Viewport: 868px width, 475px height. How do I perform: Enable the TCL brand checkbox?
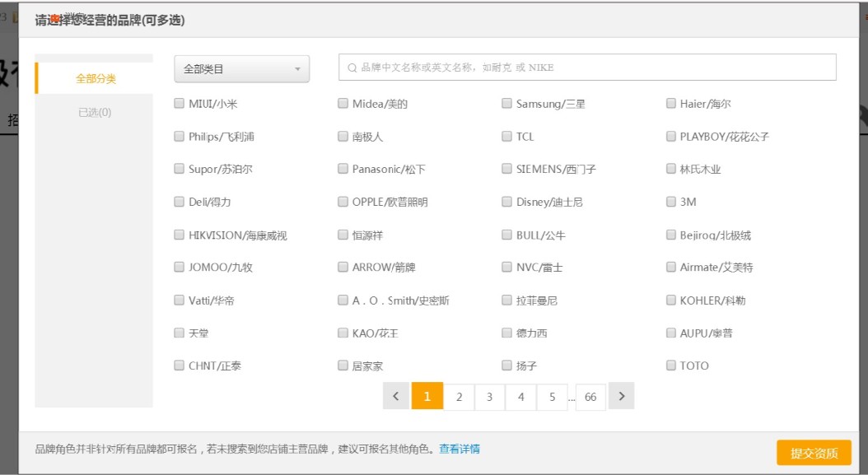(506, 136)
